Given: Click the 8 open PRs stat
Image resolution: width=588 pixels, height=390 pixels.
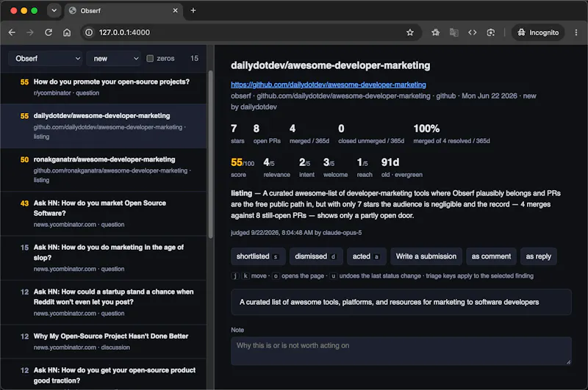Looking at the screenshot, I should point(267,134).
